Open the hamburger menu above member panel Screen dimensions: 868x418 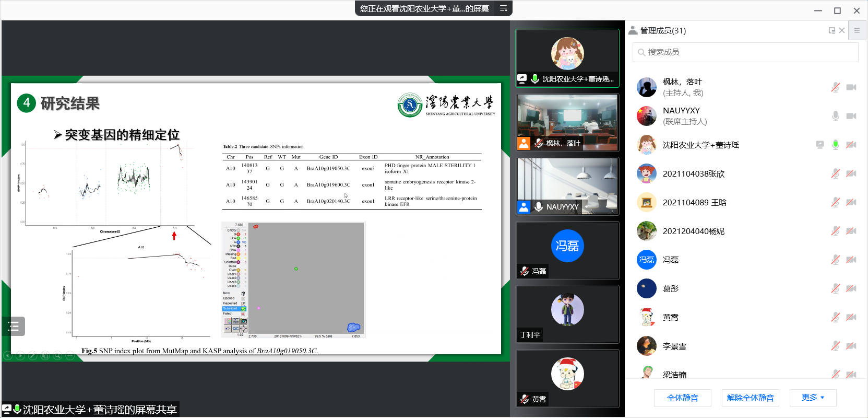[857, 31]
